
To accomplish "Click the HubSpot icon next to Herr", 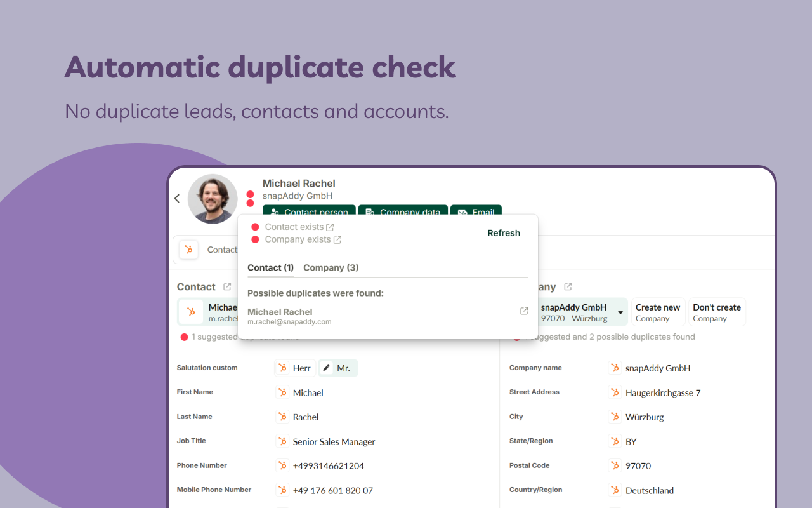I will 282,368.
